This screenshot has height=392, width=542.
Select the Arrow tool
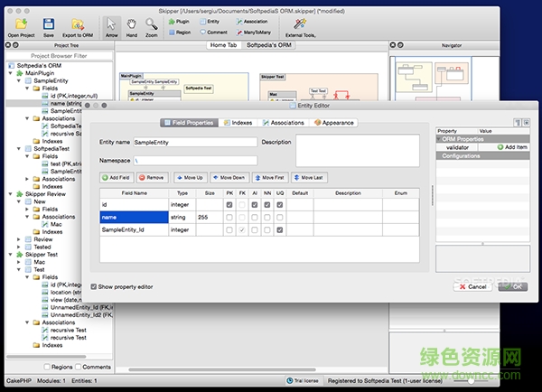click(111, 25)
